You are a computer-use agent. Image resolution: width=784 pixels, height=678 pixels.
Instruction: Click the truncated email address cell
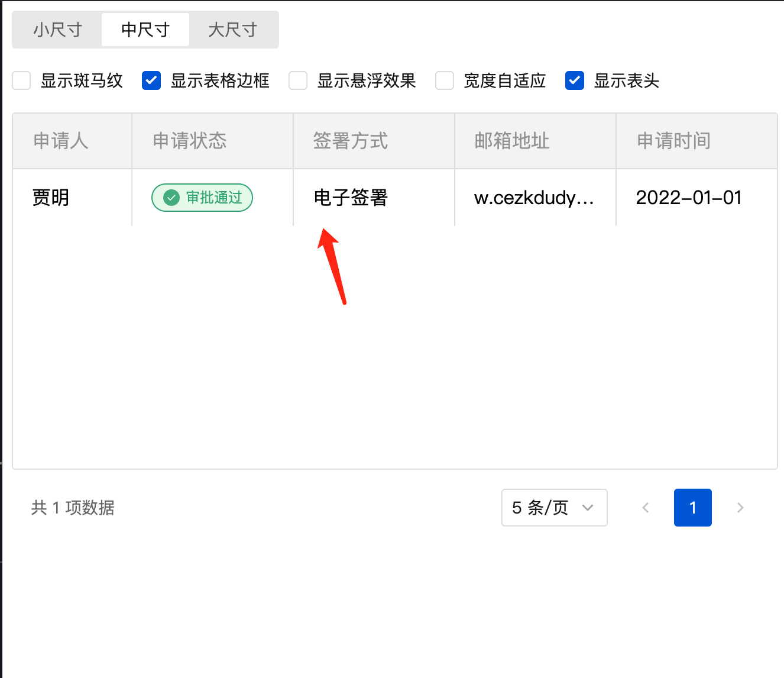pos(534,198)
